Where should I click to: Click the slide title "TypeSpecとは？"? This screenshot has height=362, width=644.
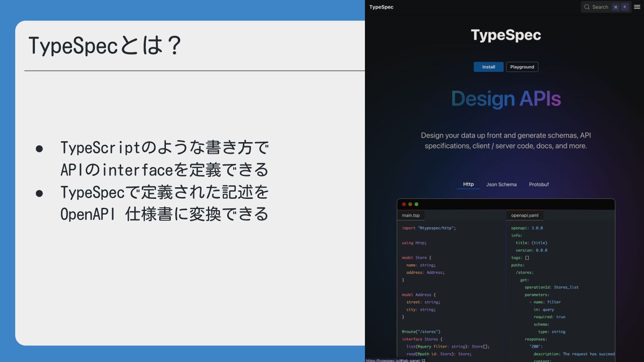(105, 46)
